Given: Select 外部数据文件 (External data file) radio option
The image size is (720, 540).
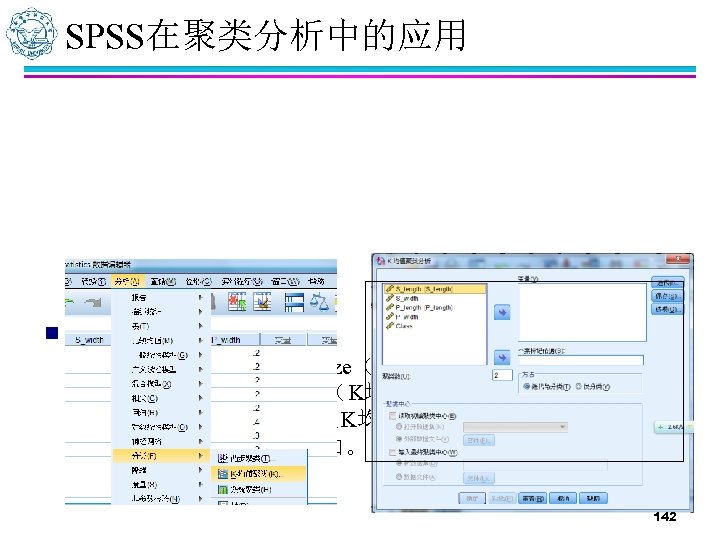Looking at the screenshot, I should pyautogui.click(x=422, y=439).
